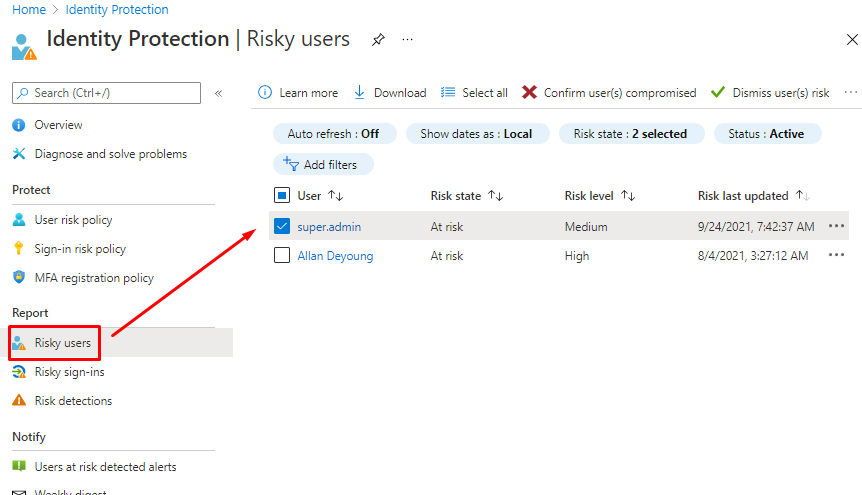Click Dismiss user(s) risk checkmark icon

718,93
